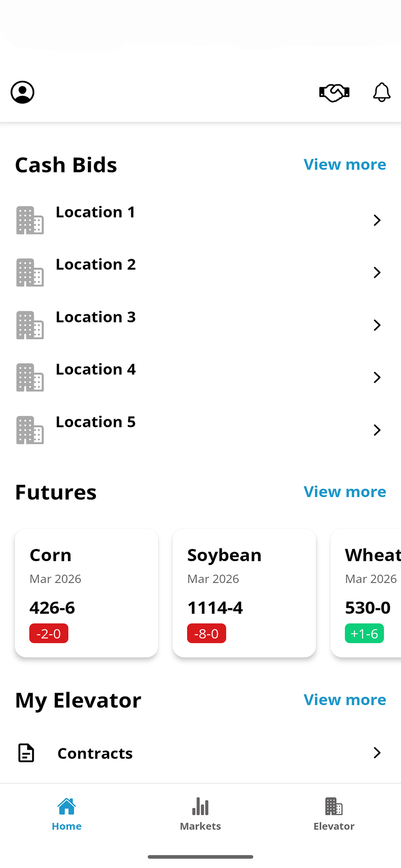Viewport: 401px width, 868px height.
Task: Tap the Location 3 building icon
Action: 30,325
